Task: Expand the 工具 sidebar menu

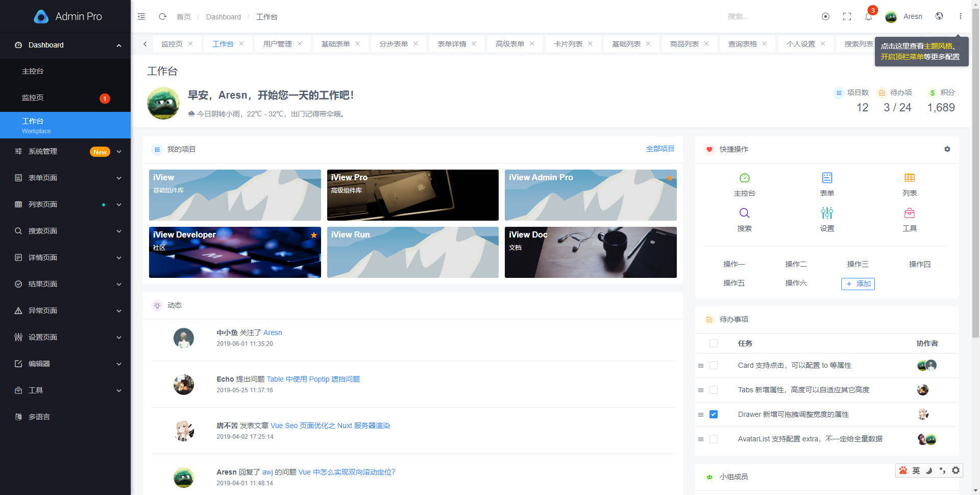Action: point(65,390)
